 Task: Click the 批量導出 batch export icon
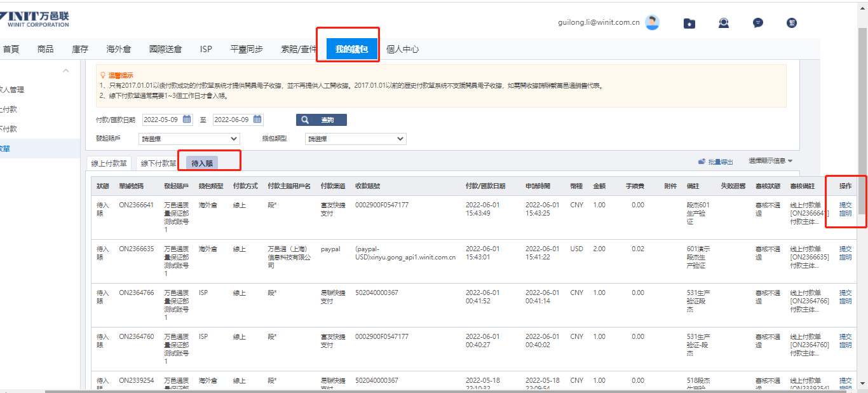pyautogui.click(x=702, y=162)
